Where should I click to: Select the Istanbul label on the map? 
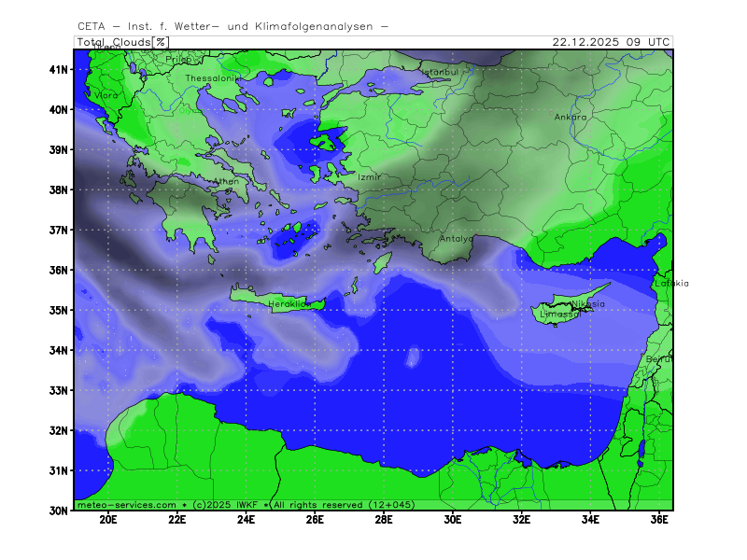pyautogui.click(x=439, y=71)
